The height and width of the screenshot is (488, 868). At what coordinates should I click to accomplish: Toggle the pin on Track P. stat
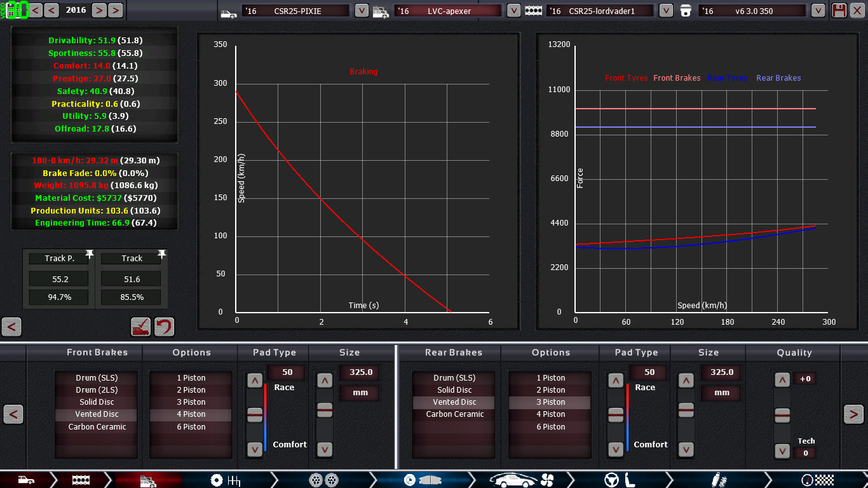click(90, 254)
